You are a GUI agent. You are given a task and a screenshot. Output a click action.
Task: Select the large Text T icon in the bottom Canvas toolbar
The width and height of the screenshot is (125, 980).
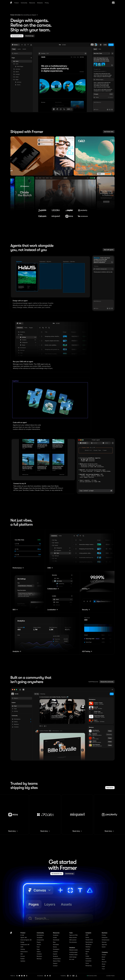[80, 890]
